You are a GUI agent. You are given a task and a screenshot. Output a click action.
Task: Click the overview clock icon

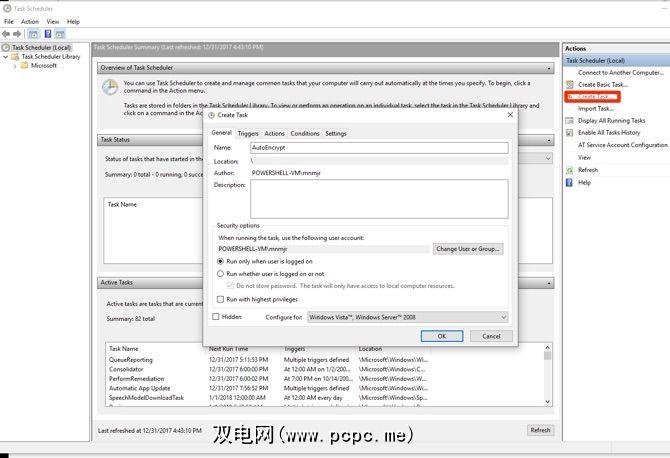point(110,87)
